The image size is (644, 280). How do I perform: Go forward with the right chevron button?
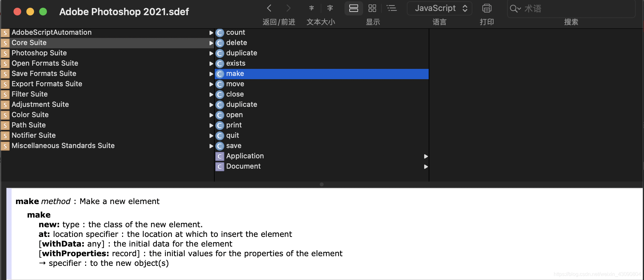[288, 8]
